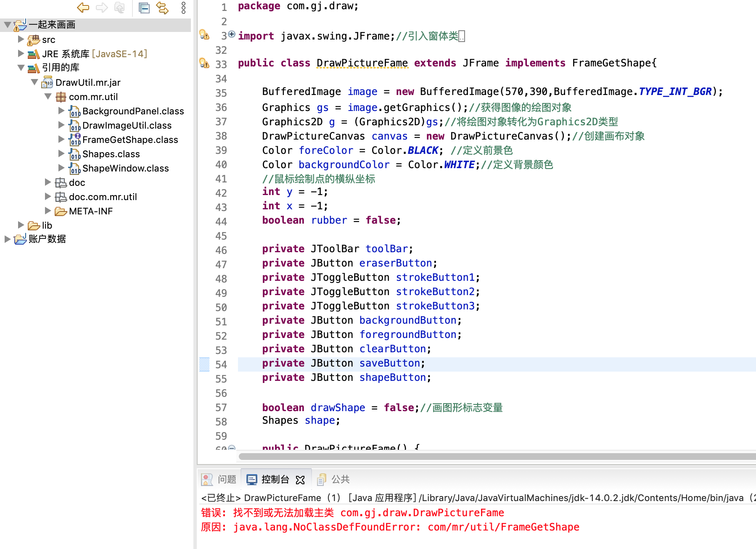Expand the src folder arrow
The image size is (756, 549).
21,39
